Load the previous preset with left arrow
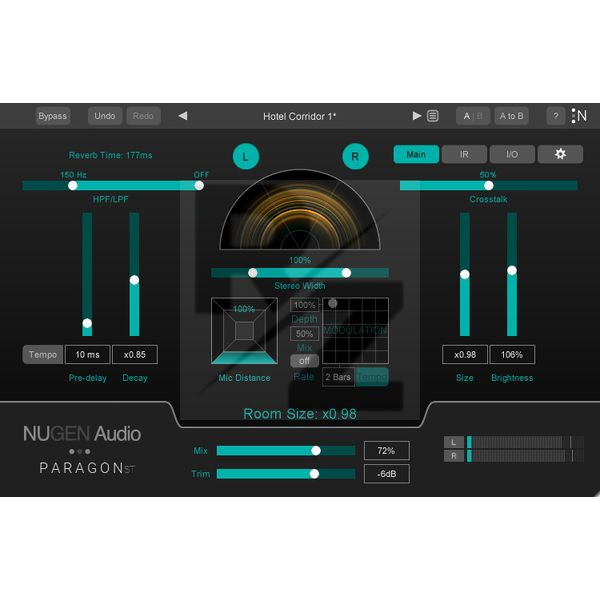This screenshot has width=600, height=600. 183,116
